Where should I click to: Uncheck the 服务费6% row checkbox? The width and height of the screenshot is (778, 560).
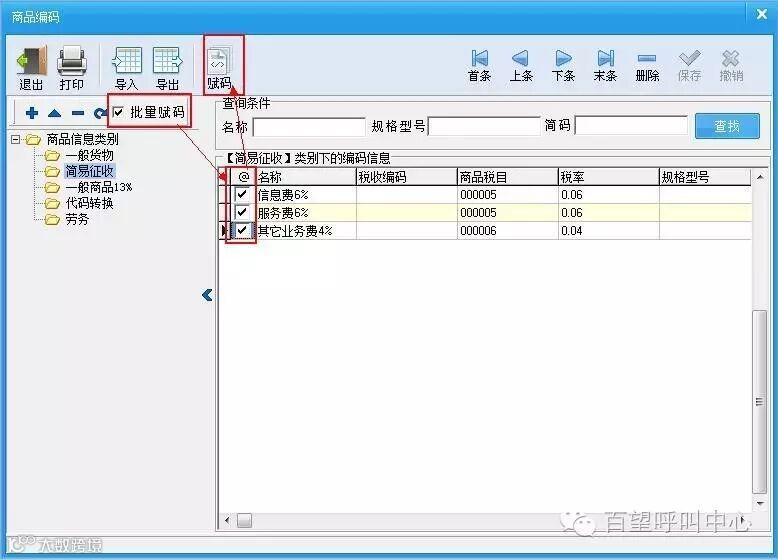[242, 213]
